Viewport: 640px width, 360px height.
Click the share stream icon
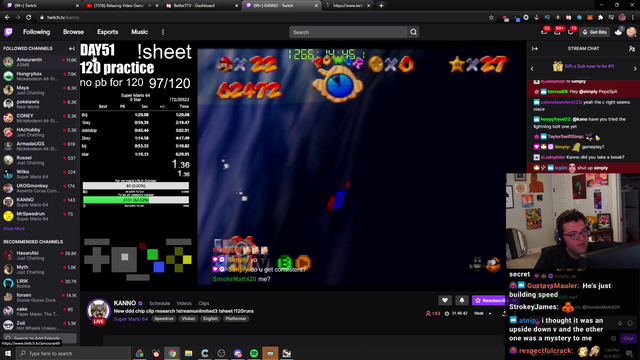504,313
